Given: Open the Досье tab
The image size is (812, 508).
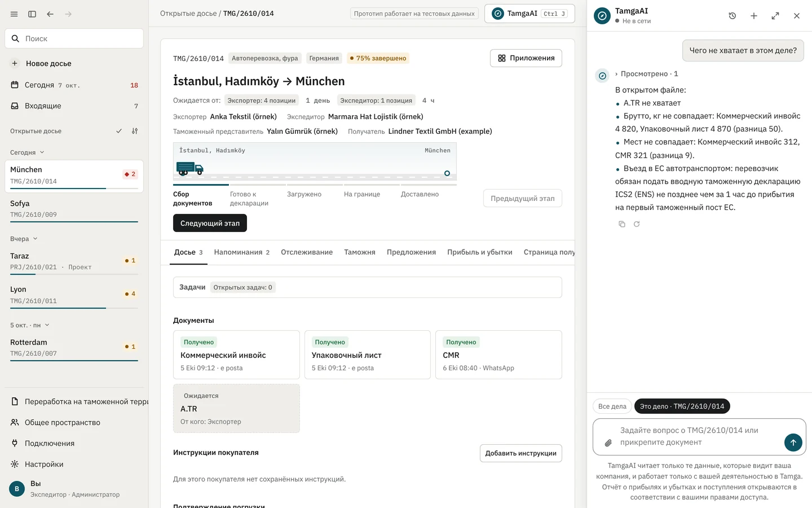Looking at the screenshot, I should tap(188, 252).
